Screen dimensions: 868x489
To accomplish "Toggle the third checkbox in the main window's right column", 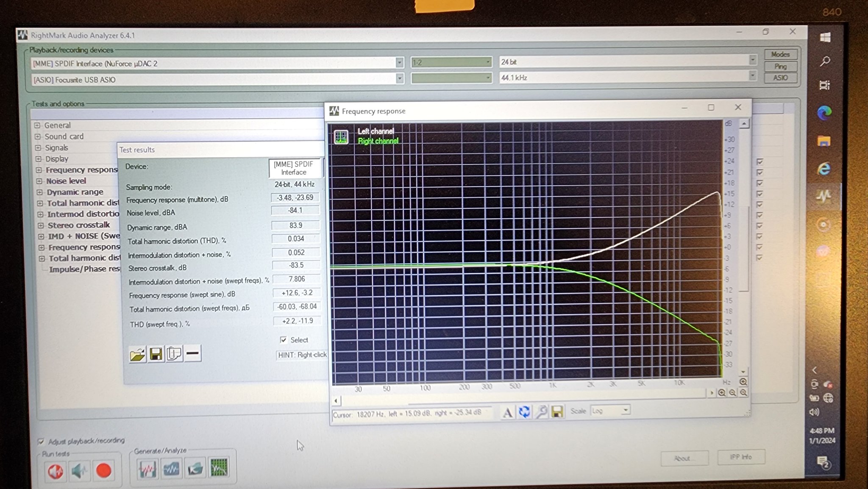I will [x=759, y=183].
